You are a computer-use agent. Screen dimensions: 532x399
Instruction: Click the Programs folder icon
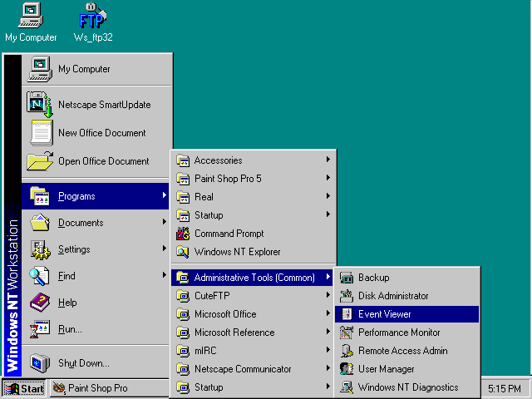40,196
